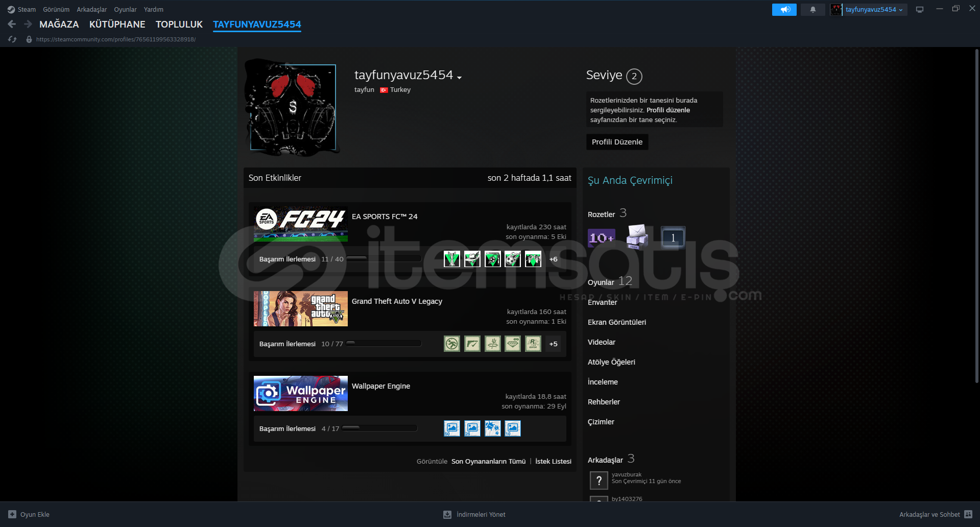Image resolution: width=980 pixels, height=527 pixels.
Task: Open the badge showing number 1
Action: coord(673,237)
